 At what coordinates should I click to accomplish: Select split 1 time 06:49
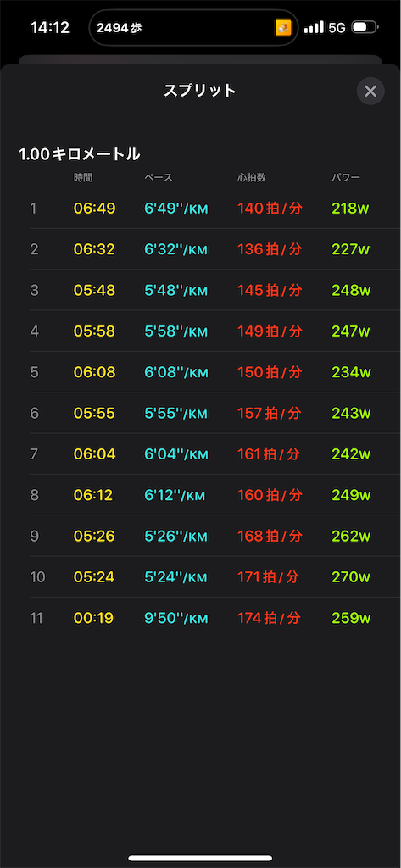pyautogui.click(x=94, y=209)
